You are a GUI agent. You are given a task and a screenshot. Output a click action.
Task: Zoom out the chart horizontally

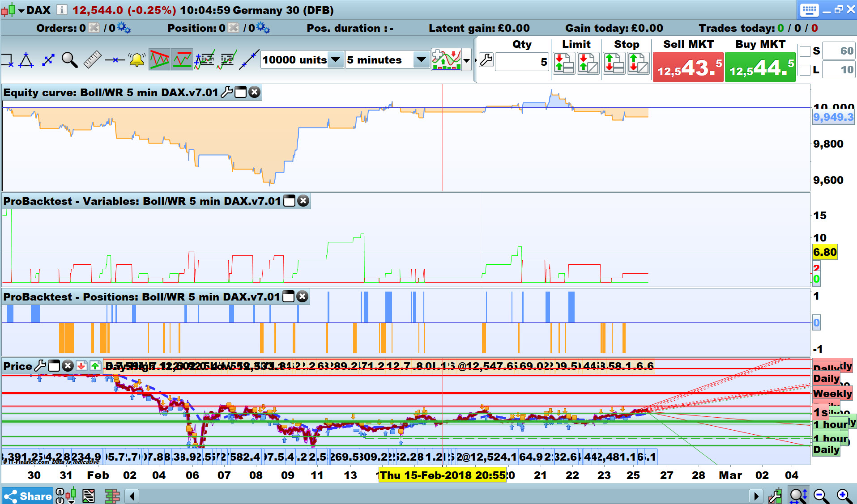[821, 496]
